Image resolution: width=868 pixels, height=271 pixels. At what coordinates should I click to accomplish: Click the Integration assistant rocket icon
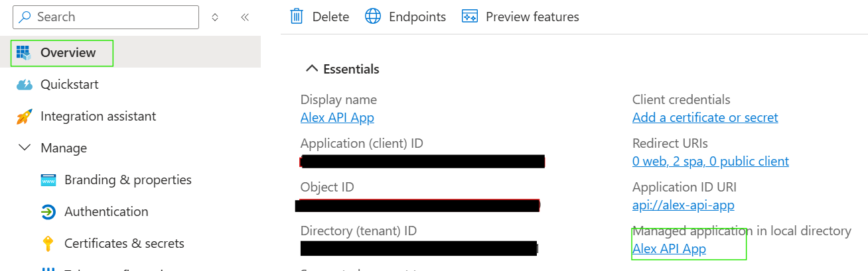coord(24,117)
